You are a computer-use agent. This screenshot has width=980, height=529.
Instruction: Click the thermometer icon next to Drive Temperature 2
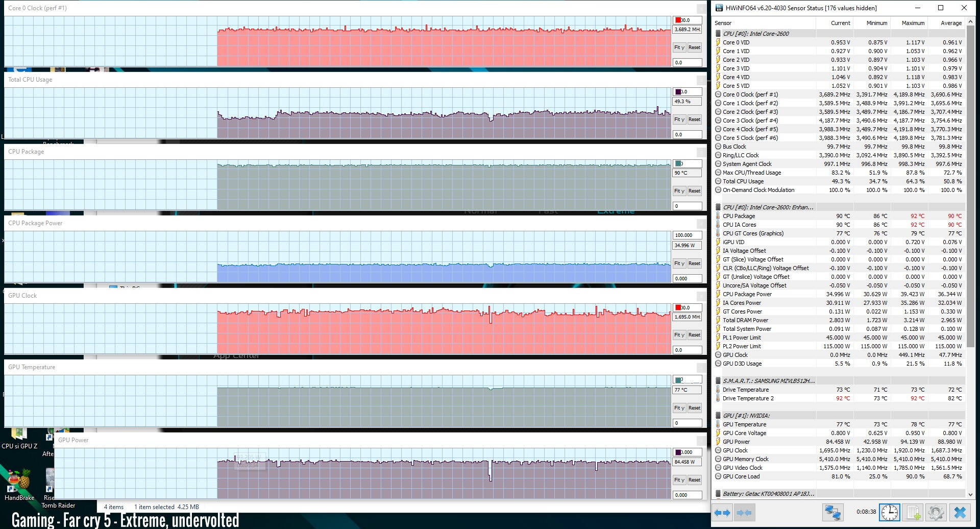[x=718, y=398]
